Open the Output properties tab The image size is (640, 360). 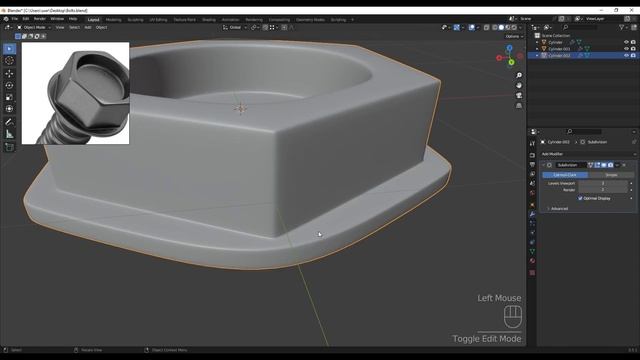pos(532,164)
